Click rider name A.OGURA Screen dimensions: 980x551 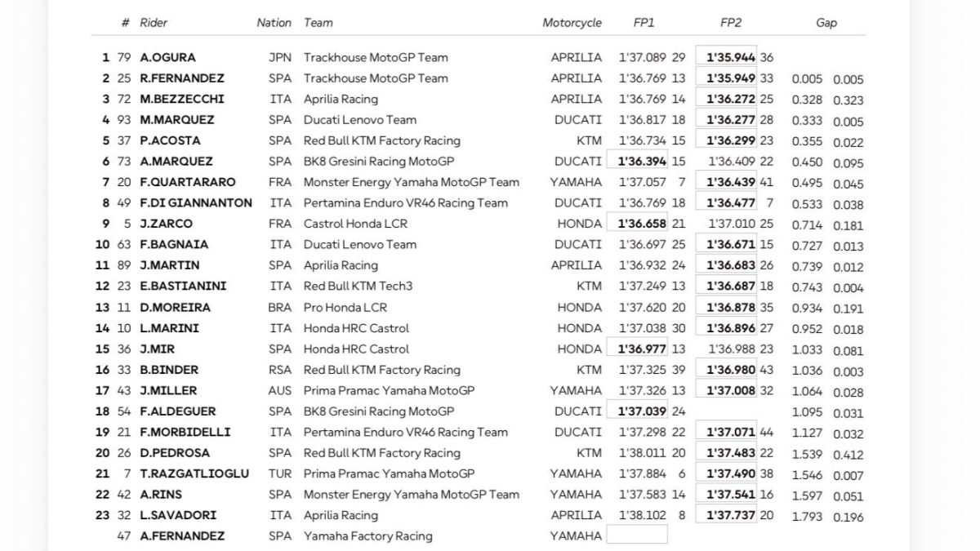tap(167, 57)
